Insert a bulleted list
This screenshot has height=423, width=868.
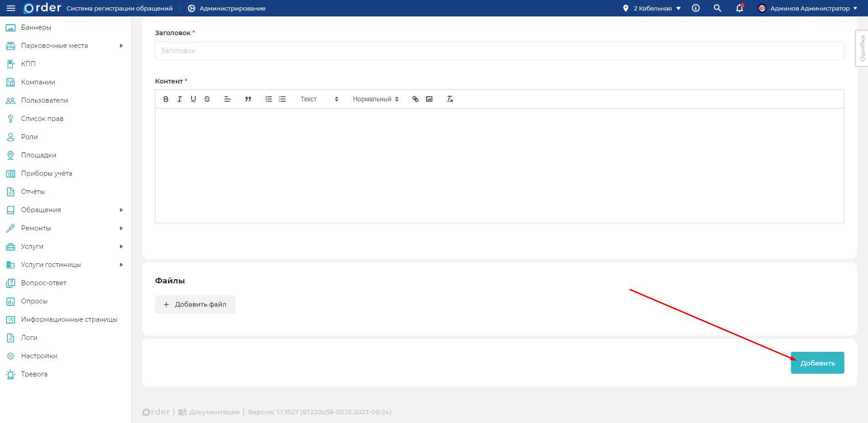[282, 99]
